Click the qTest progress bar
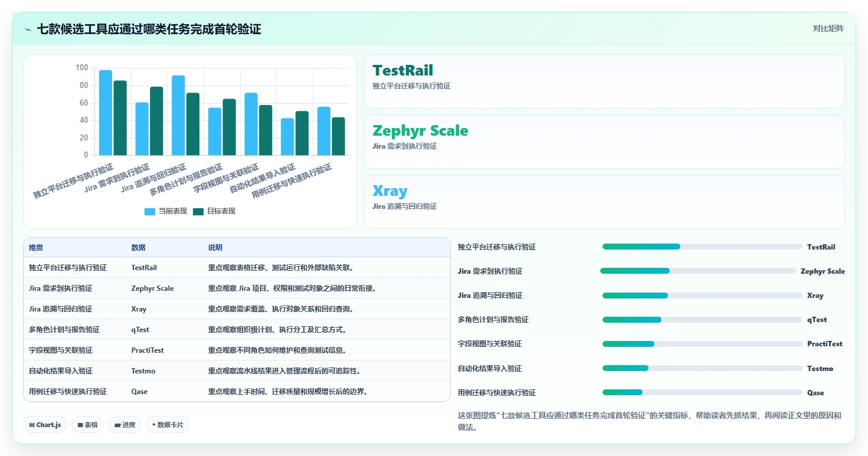The image size is (868, 456). (x=702, y=320)
